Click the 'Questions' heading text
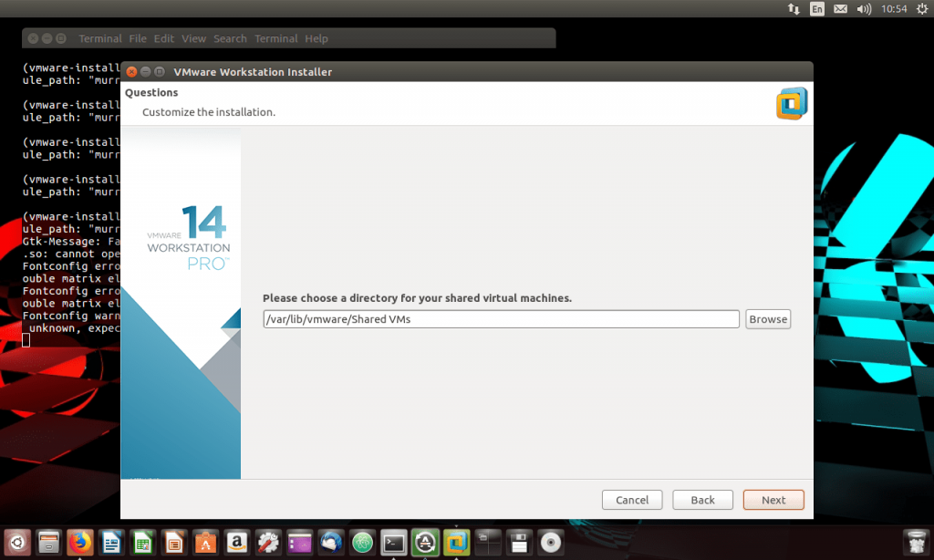Viewport: 934px width, 560px height. pos(151,92)
